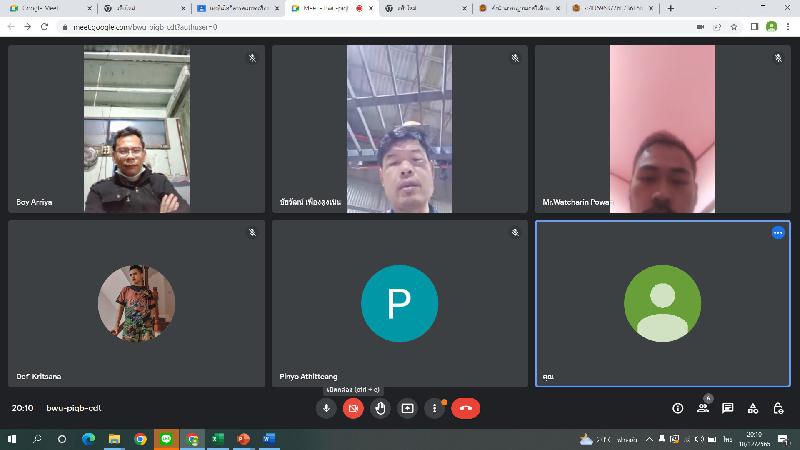Viewport: 800px width, 450px height.
Task: Open the chat messages panel
Action: (x=728, y=408)
